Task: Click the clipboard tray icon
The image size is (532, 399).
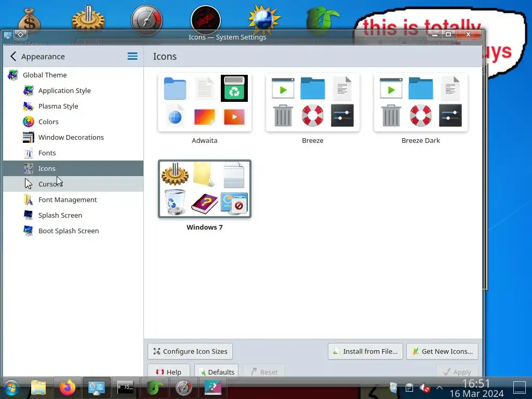Action: pos(409,388)
